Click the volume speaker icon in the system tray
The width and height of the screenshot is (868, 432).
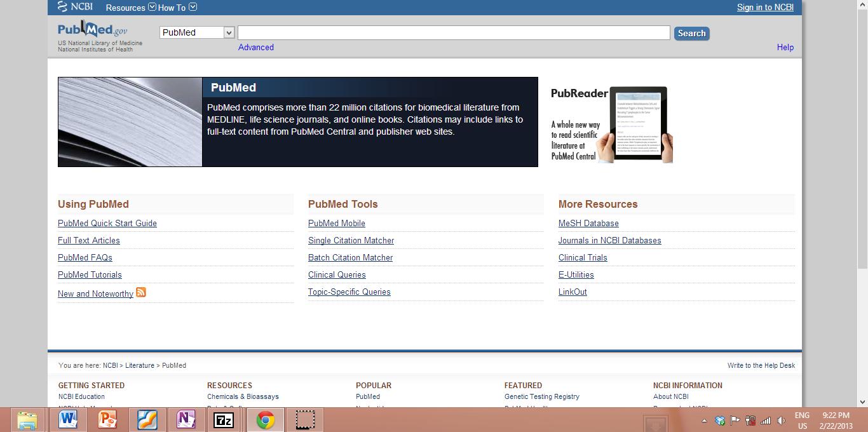coord(781,419)
